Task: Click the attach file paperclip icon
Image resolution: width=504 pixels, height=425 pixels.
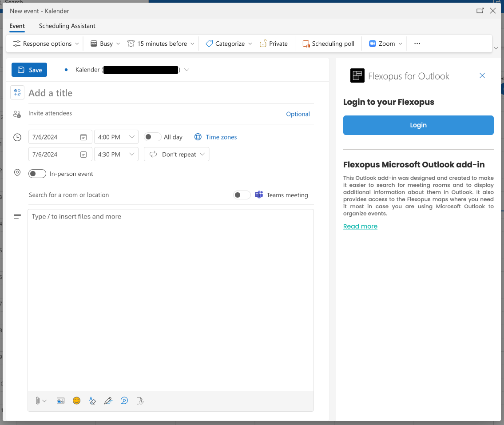Action: click(38, 401)
